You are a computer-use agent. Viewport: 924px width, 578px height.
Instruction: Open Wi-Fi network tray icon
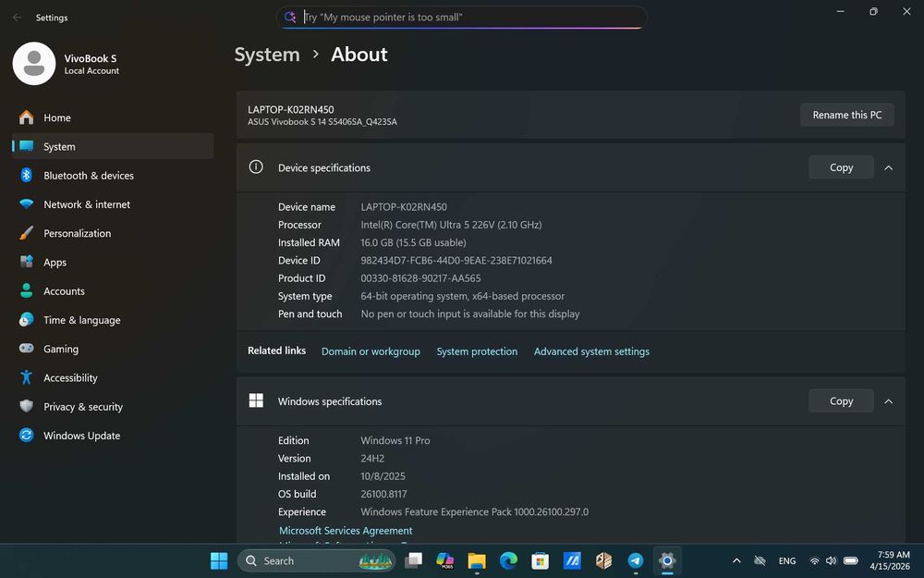click(814, 561)
